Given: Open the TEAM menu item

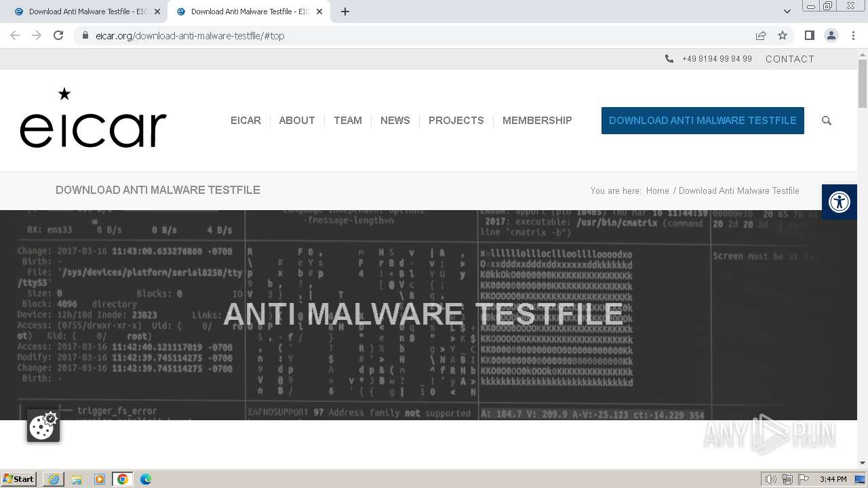Looking at the screenshot, I should point(348,121).
